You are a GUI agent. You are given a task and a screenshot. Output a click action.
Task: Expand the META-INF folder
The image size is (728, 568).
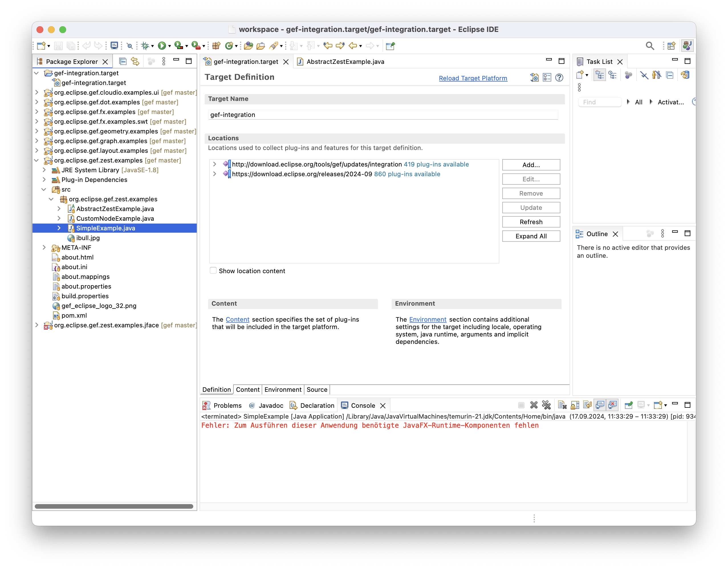(x=44, y=248)
